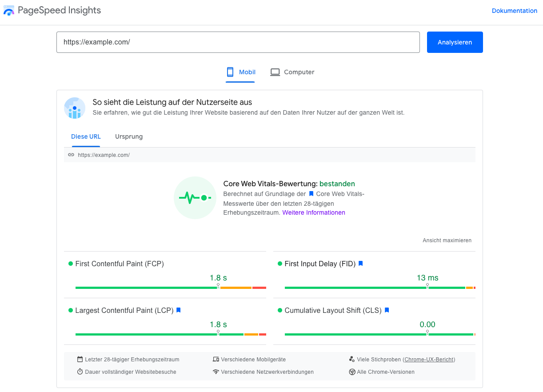Viewport: 543px width, 392px height.
Task: Click the Alle Chrome-Versionen text
Action: (386, 372)
